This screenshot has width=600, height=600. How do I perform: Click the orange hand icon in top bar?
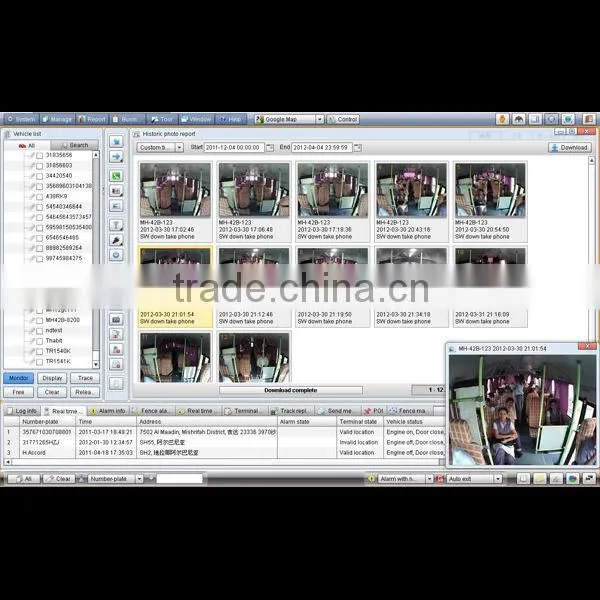[502, 119]
